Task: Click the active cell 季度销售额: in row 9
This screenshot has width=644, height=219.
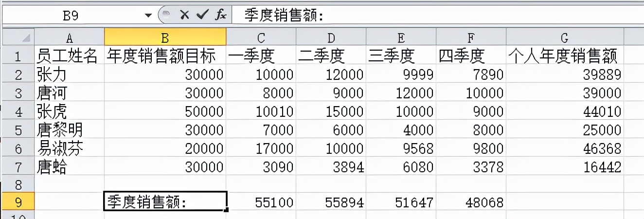Action: coord(165,201)
